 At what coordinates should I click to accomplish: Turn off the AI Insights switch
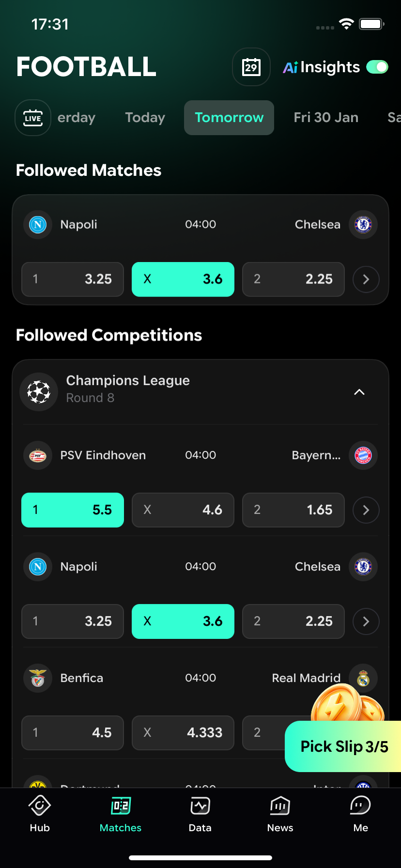[x=377, y=67]
